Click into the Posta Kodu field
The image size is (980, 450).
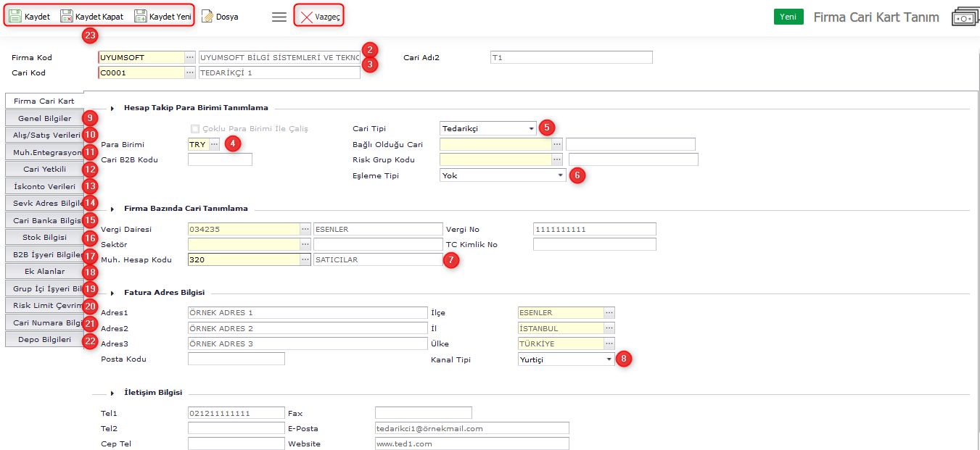(x=236, y=359)
